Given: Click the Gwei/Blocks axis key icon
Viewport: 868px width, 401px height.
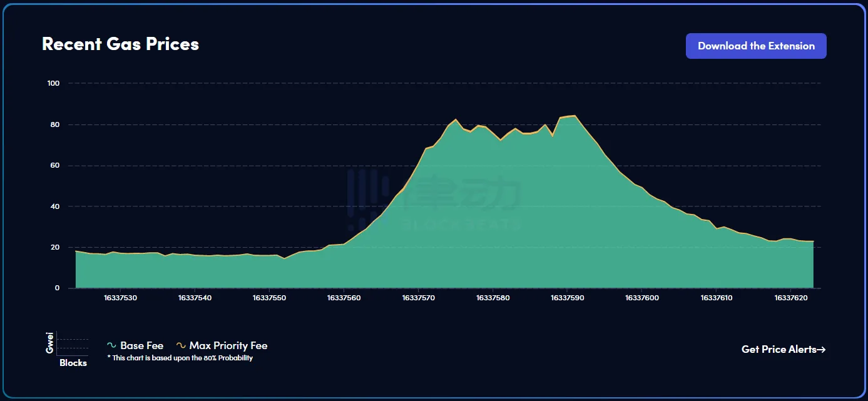Looking at the screenshot, I should coord(72,343).
